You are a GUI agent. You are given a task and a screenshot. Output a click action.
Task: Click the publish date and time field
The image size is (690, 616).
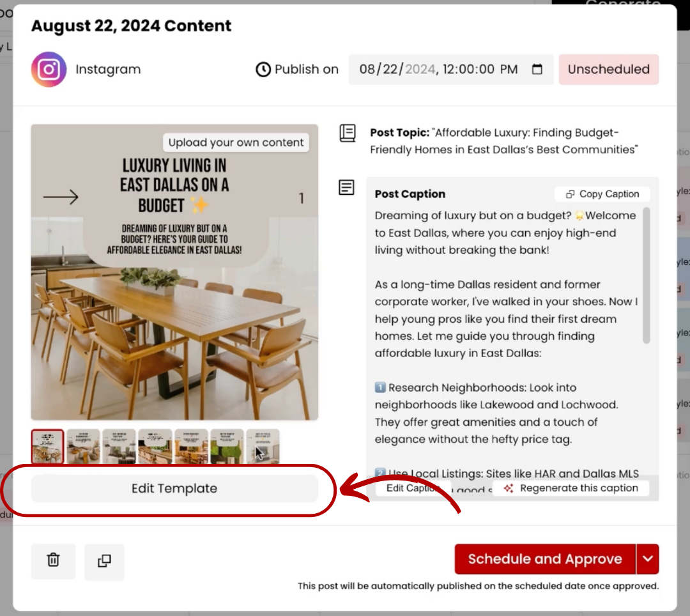(450, 70)
